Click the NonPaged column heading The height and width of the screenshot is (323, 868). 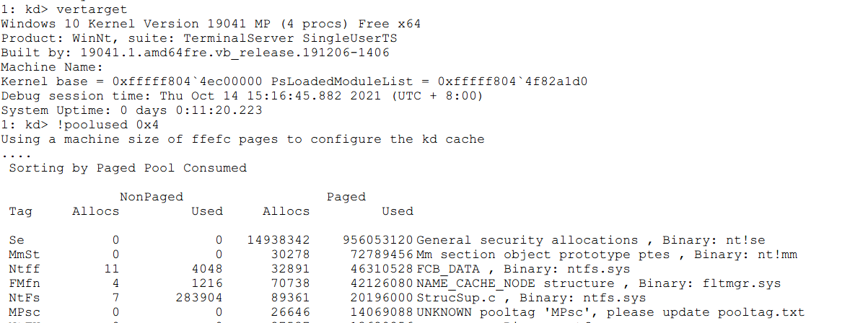(152, 197)
